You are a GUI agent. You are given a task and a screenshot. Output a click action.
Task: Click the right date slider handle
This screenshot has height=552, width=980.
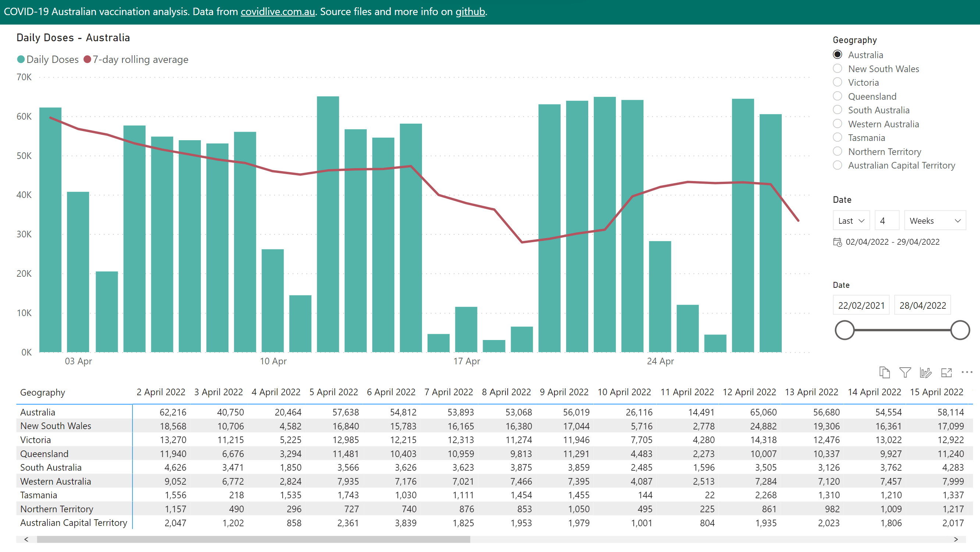click(x=960, y=330)
